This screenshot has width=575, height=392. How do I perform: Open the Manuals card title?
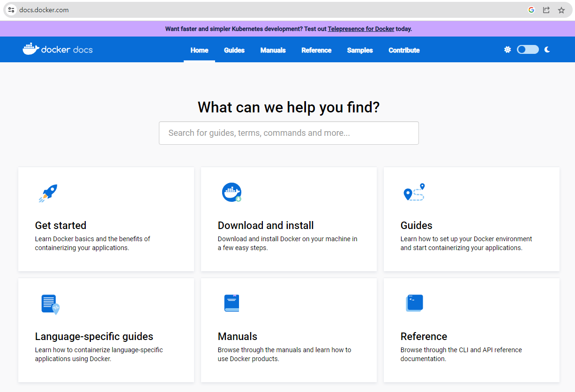pyautogui.click(x=237, y=336)
